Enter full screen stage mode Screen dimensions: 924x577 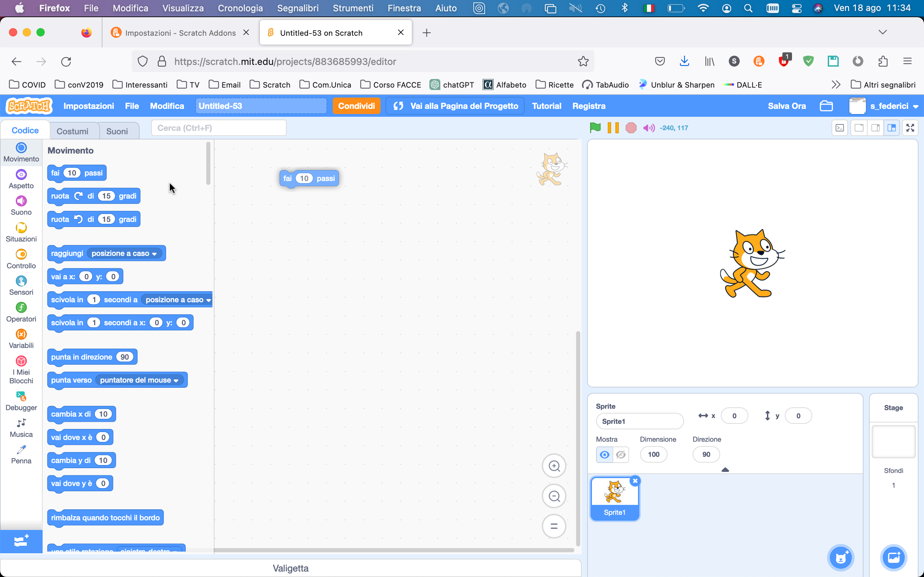(910, 128)
